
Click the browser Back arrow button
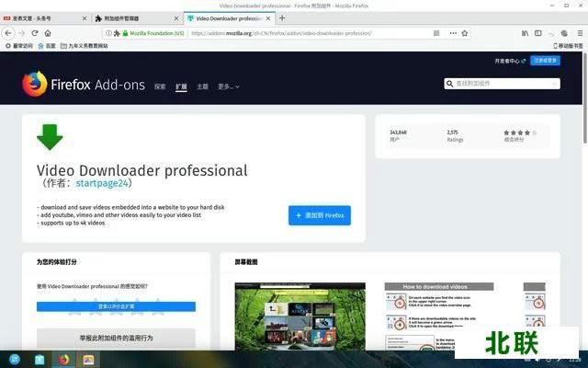pyautogui.click(x=8, y=33)
